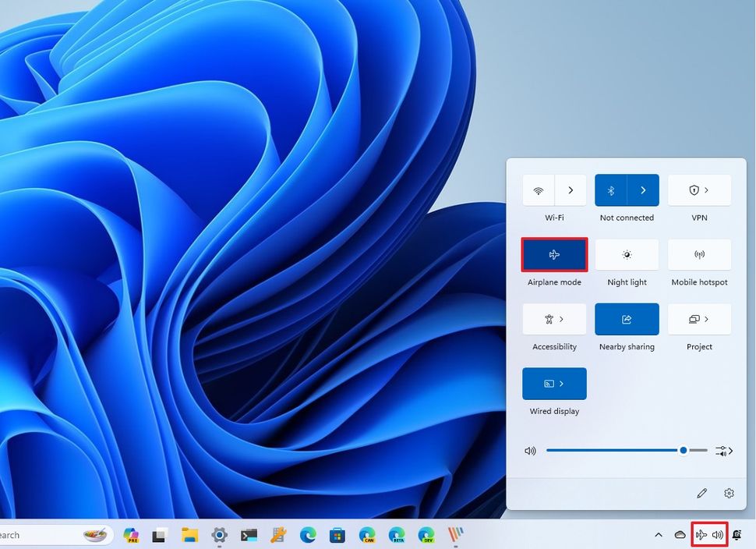Open Settings via the gear icon

click(729, 493)
